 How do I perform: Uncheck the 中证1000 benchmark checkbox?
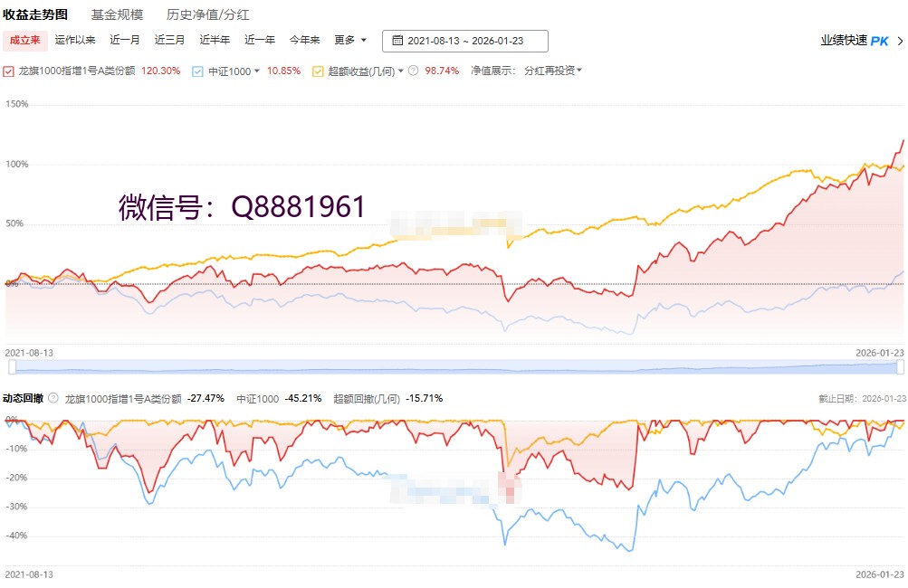pyautogui.click(x=197, y=71)
